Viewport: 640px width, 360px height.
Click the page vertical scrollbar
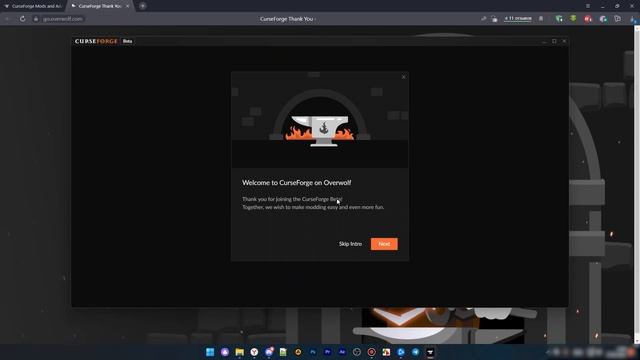[637, 184]
